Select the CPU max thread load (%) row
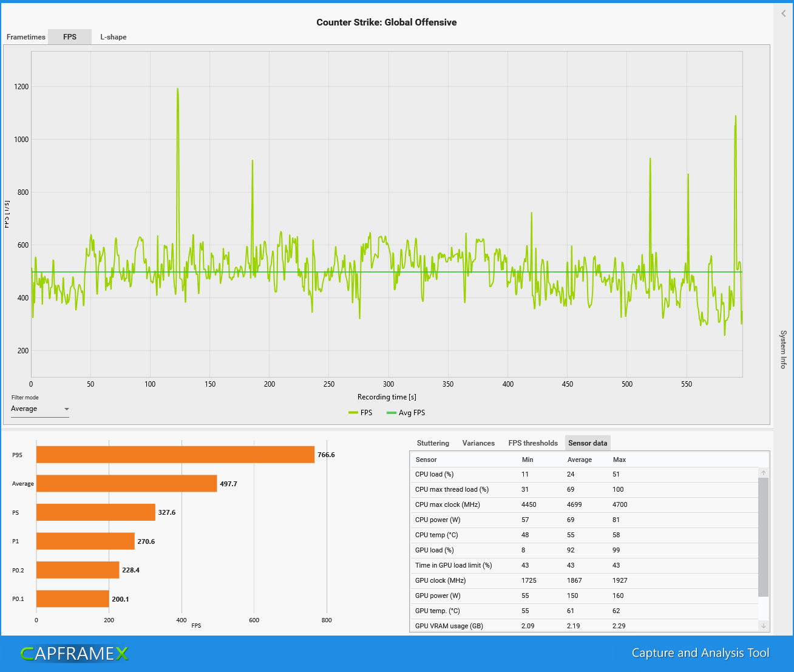Screen dimensions: 794x672 click(585, 490)
